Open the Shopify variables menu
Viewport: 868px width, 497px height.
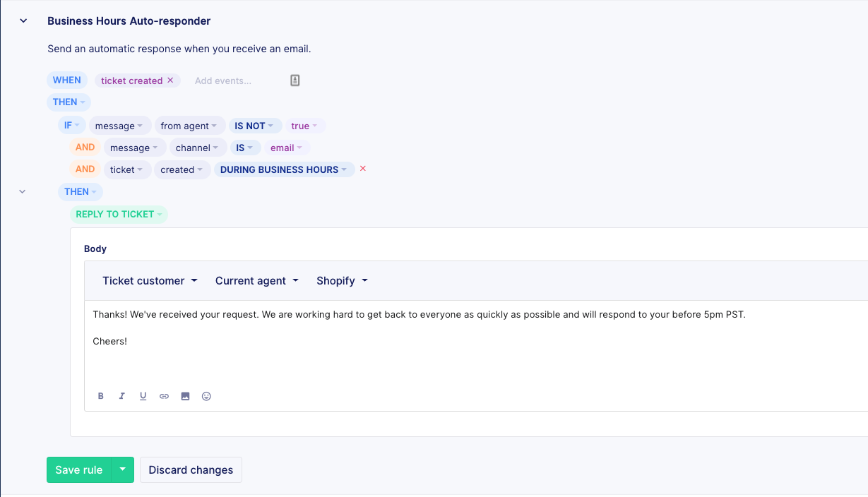(x=343, y=280)
